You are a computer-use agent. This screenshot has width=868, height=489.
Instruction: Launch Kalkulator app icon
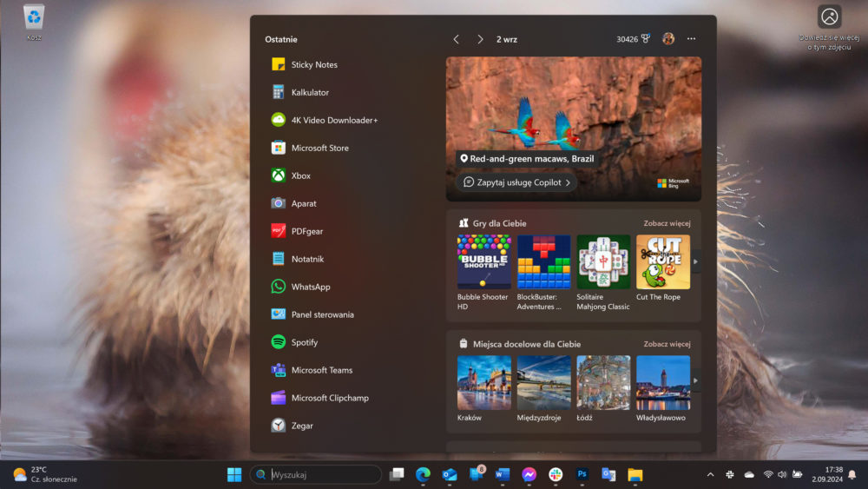point(278,92)
